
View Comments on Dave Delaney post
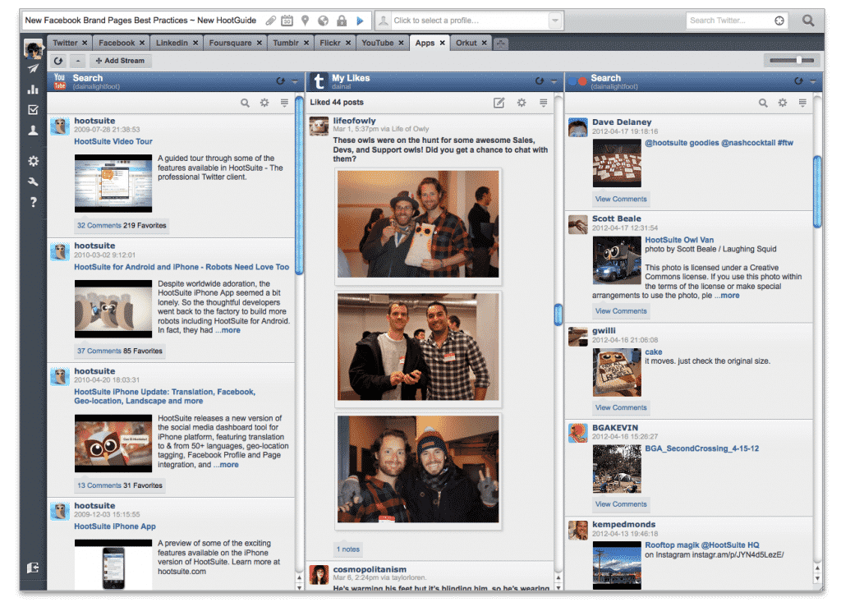coord(621,199)
